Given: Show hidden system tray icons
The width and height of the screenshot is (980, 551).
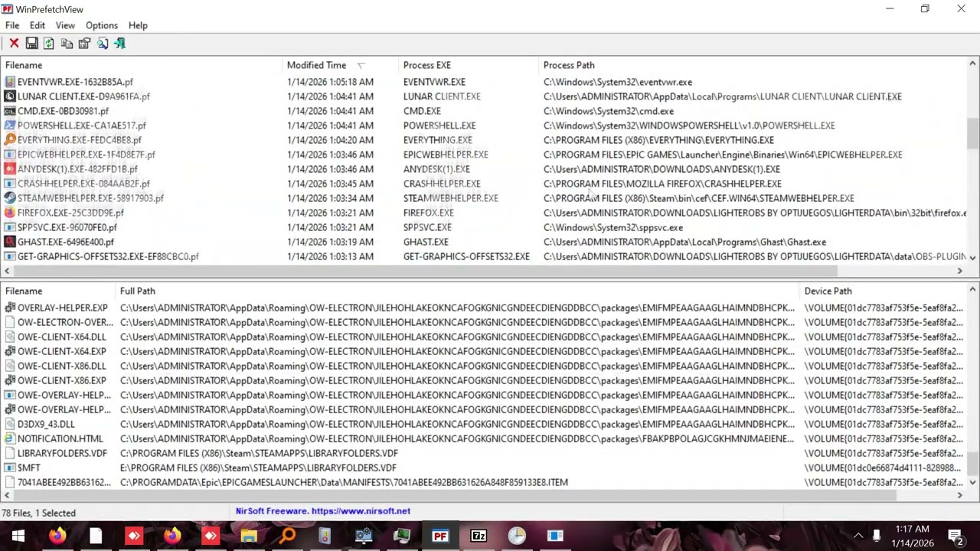Looking at the screenshot, I should 858,536.
